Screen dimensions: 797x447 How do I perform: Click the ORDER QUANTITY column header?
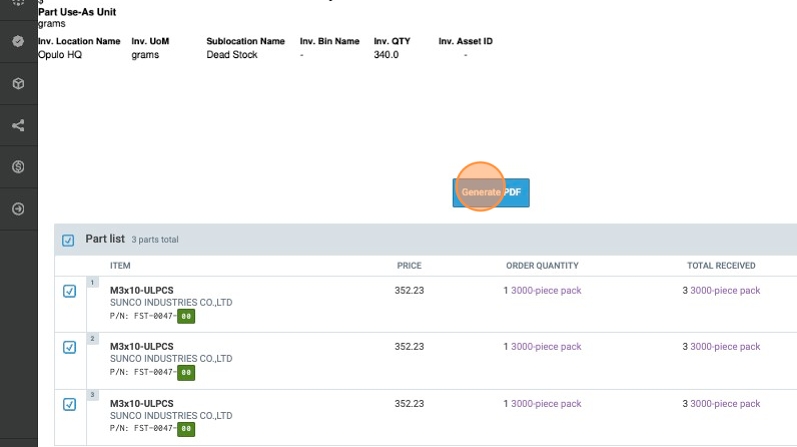(x=542, y=266)
